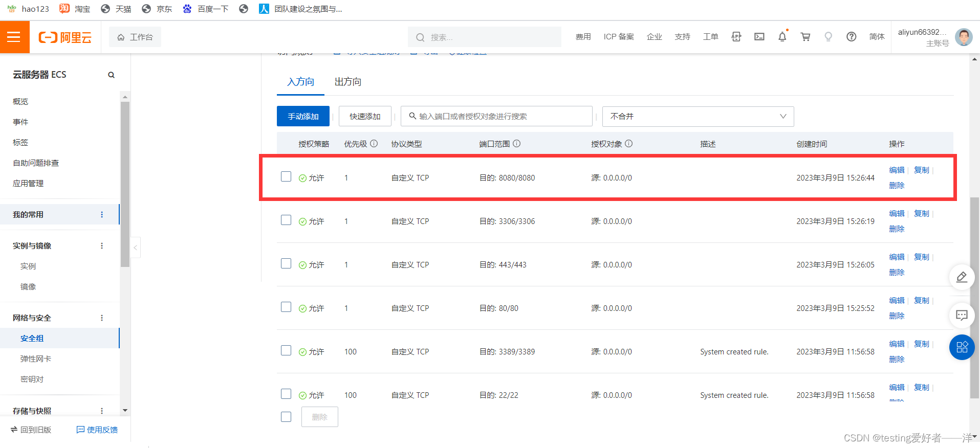Screen dimensions: 980x448
Task: Copy the 22/22 rule
Action: (x=922, y=388)
